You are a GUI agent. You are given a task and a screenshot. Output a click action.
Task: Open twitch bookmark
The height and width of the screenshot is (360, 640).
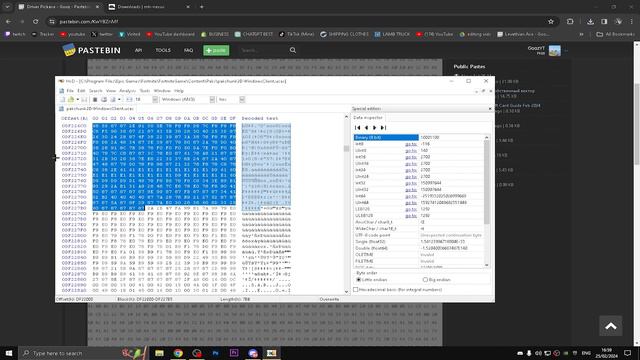15,34
